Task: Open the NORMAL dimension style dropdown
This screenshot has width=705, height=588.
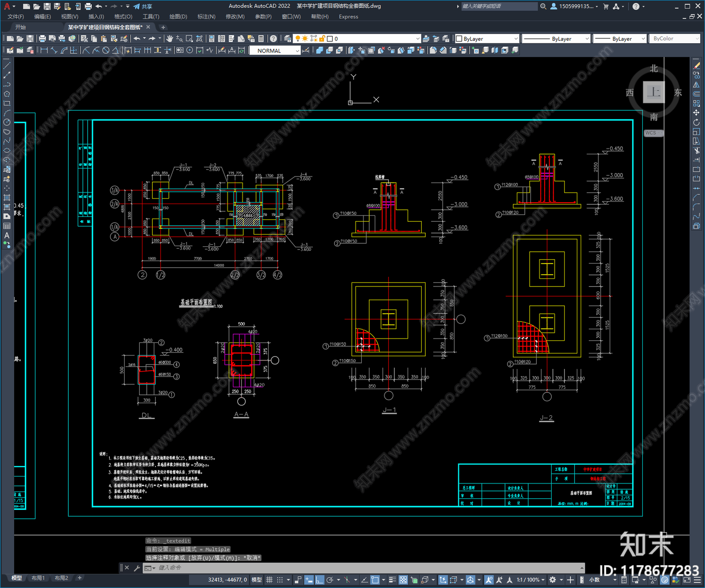Action: 275,51
